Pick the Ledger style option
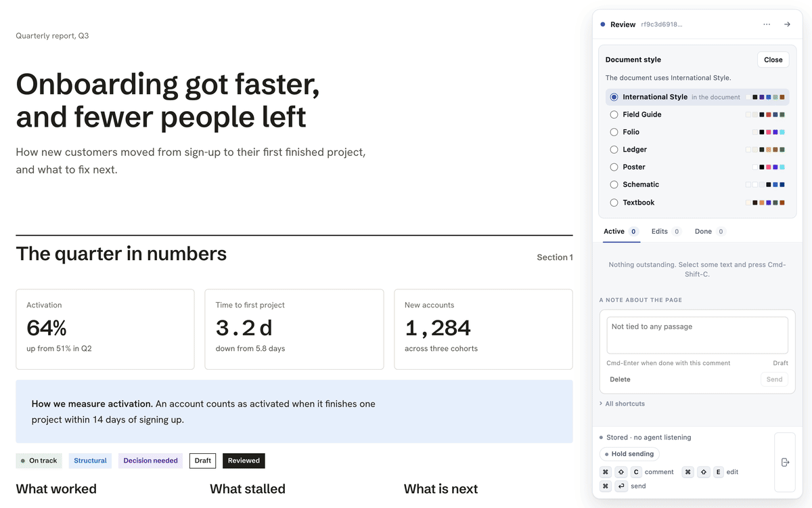Image resolution: width=812 pixels, height=508 pixels. click(697, 150)
